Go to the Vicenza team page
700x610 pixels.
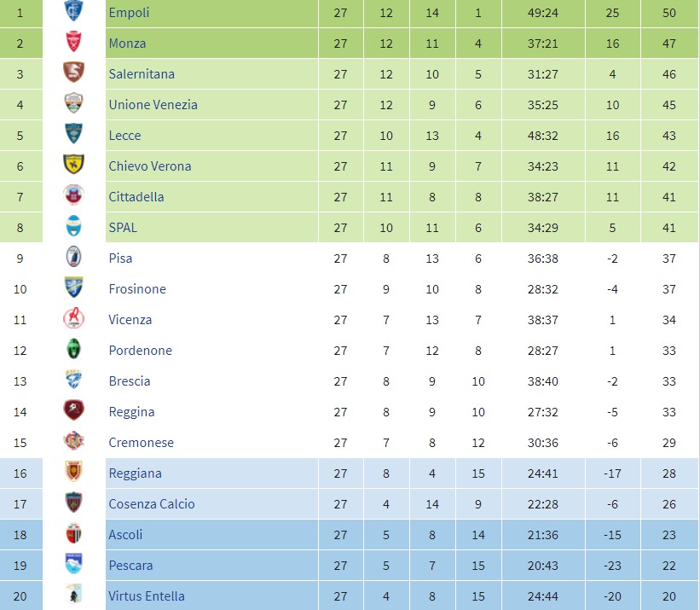pos(130,320)
